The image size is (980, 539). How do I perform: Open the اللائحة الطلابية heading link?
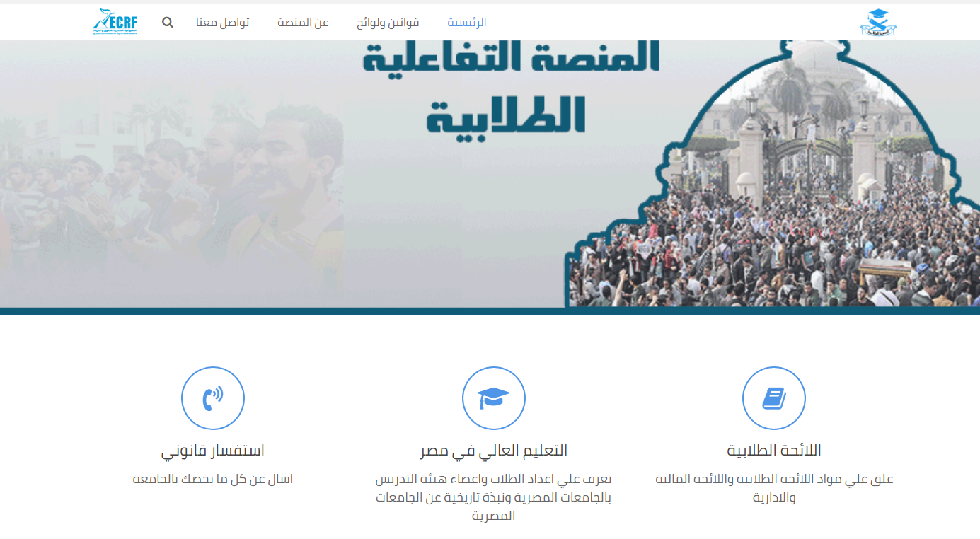click(x=774, y=451)
